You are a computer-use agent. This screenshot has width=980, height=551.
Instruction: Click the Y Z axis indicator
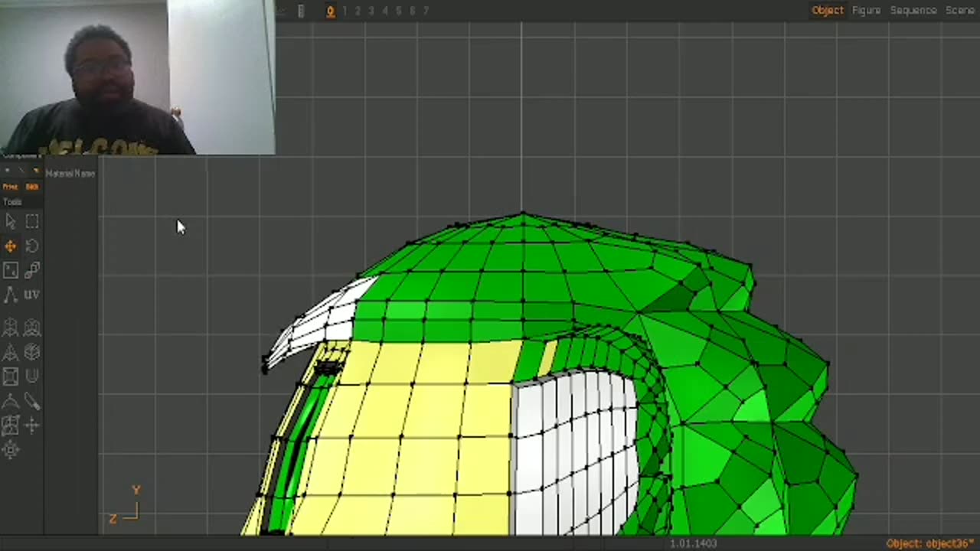point(125,505)
